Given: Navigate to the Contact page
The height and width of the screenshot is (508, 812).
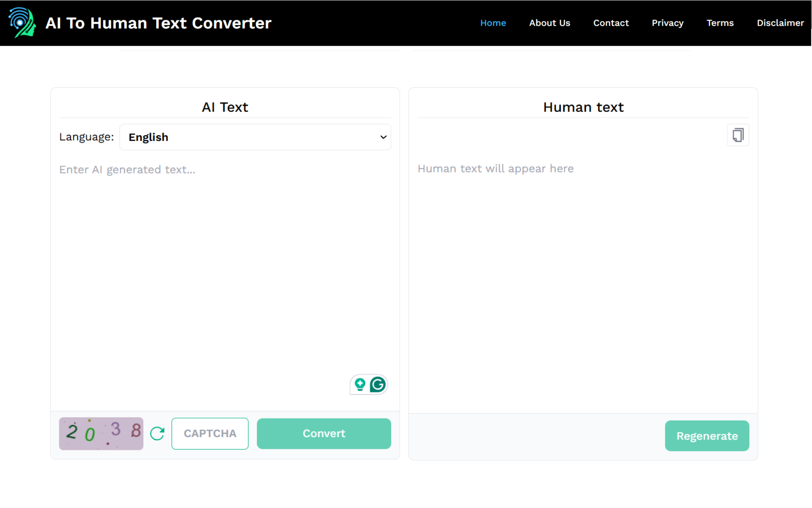Looking at the screenshot, I should tap(611, 23).
